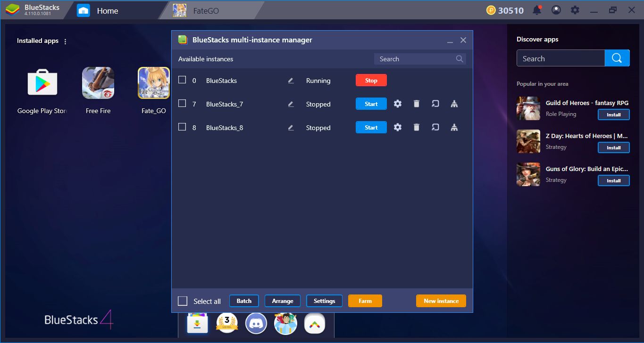Rename instance BlueStacks_7 with pencil icon

pyautogui.click(x=291, y=104)
